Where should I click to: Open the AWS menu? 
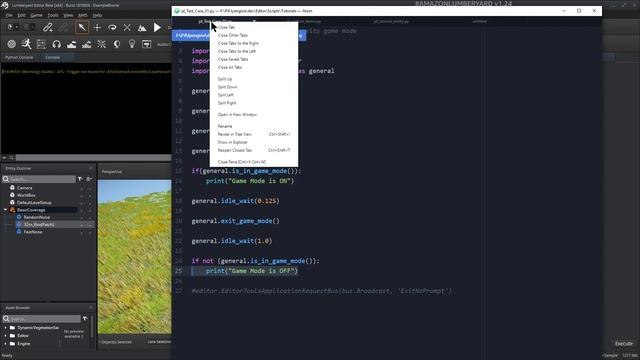coord(83,15)
